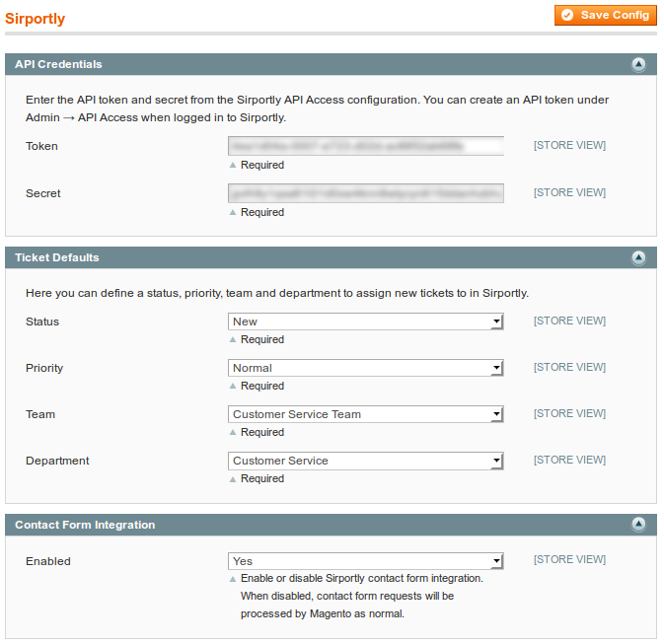This screenshot has width=664, height=644.
Task: Click the Priority field label
Action: point(44,368)
